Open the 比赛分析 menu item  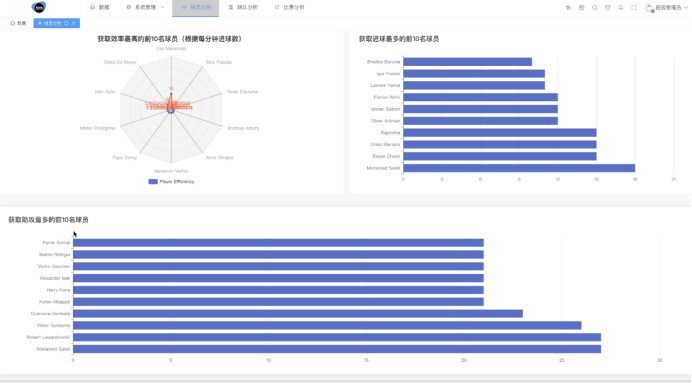pyautogui.click(x=290, y=8)
